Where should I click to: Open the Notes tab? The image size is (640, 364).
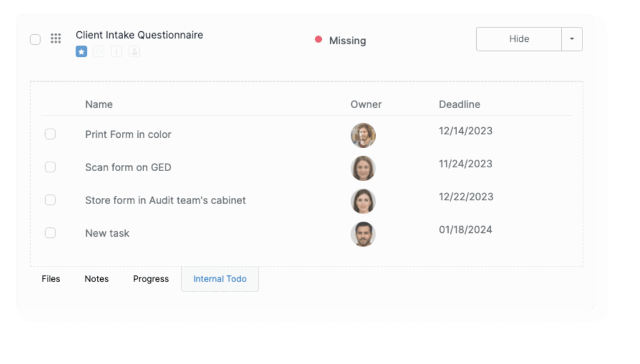point(96,279)
